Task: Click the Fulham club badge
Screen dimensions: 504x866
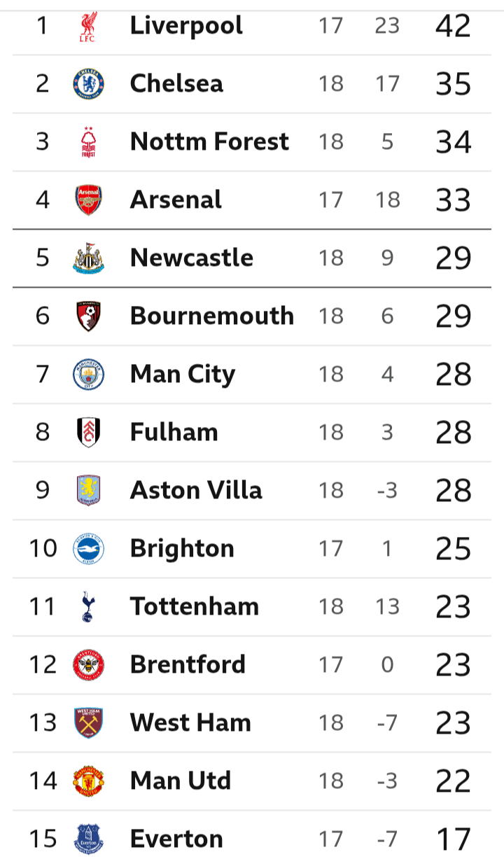Action: (89, 433)
